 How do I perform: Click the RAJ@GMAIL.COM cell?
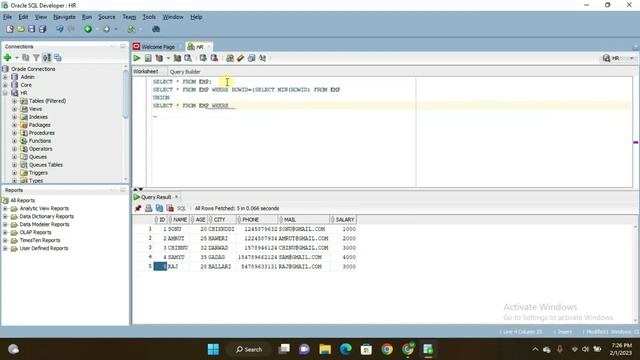[304, 267]
